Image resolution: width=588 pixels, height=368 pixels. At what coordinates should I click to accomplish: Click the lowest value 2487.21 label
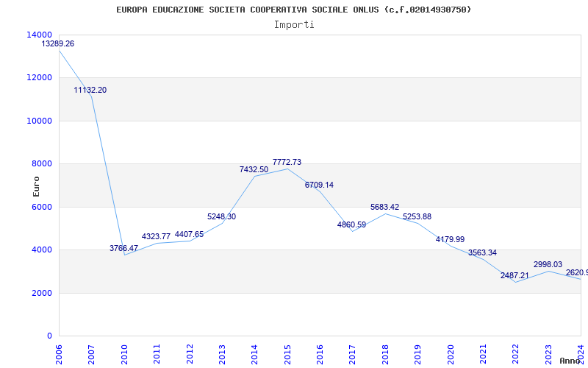514,276
